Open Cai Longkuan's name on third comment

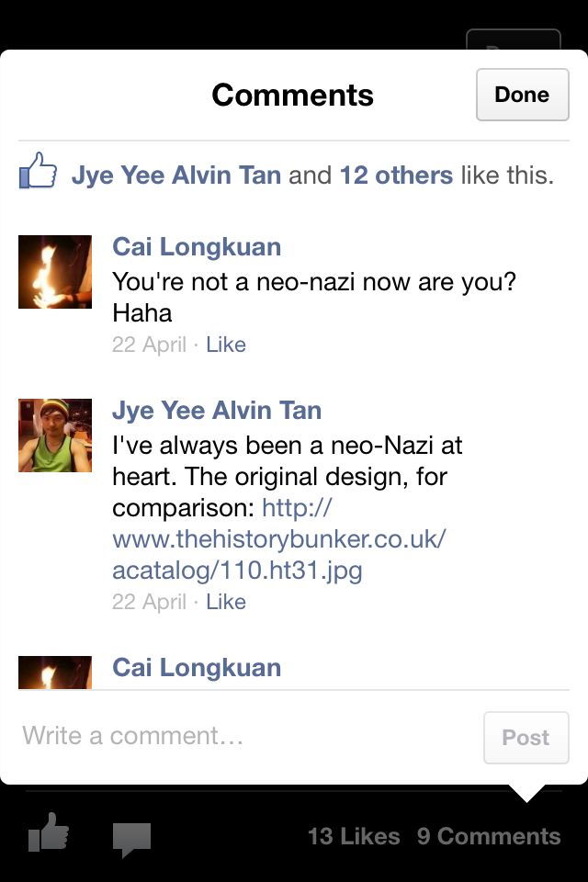tap(197, 668)
